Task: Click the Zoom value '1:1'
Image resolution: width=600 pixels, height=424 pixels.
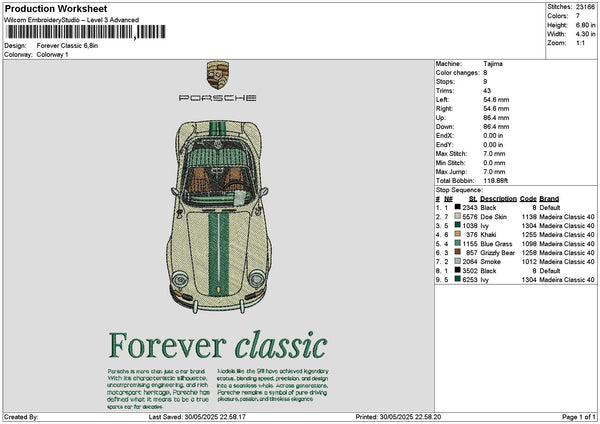Action: [580, 43]
